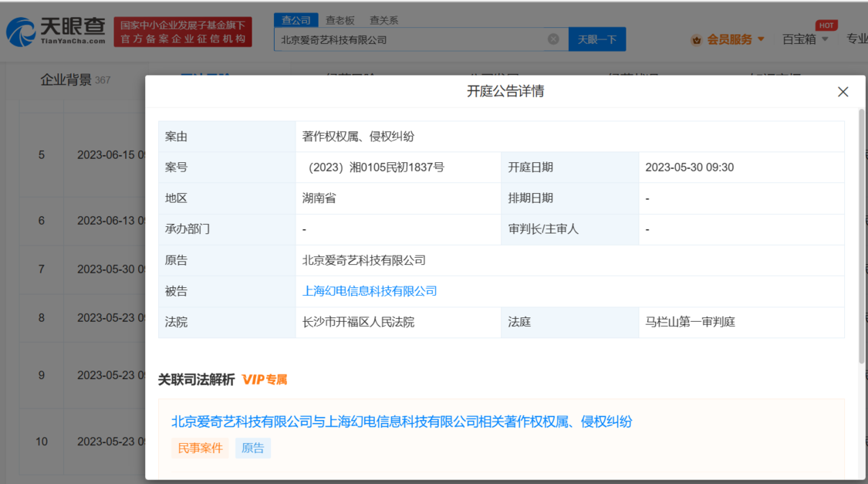The image size is (868, 484).
Task: Click background row 5 dated 2023-06-15
Action: point(83,155)
